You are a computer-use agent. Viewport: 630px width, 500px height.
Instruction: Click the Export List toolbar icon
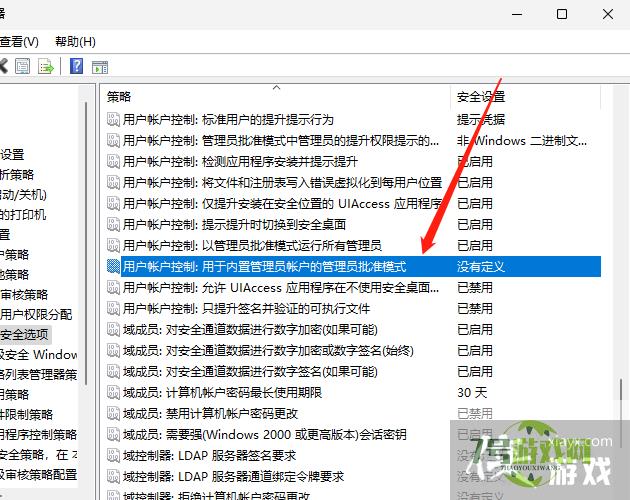(x=45, y=66)
